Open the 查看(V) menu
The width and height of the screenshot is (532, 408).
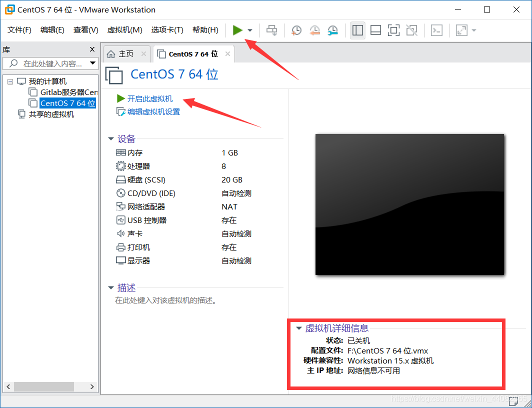pyautogui.click(x=86, y=30)
